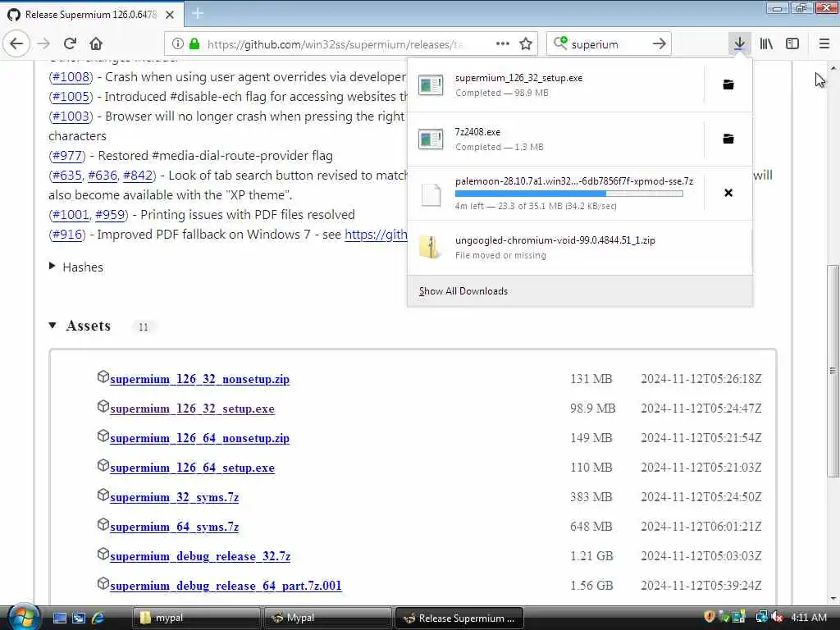
Task: Open the browser home page
Action: tap(96, 43)
